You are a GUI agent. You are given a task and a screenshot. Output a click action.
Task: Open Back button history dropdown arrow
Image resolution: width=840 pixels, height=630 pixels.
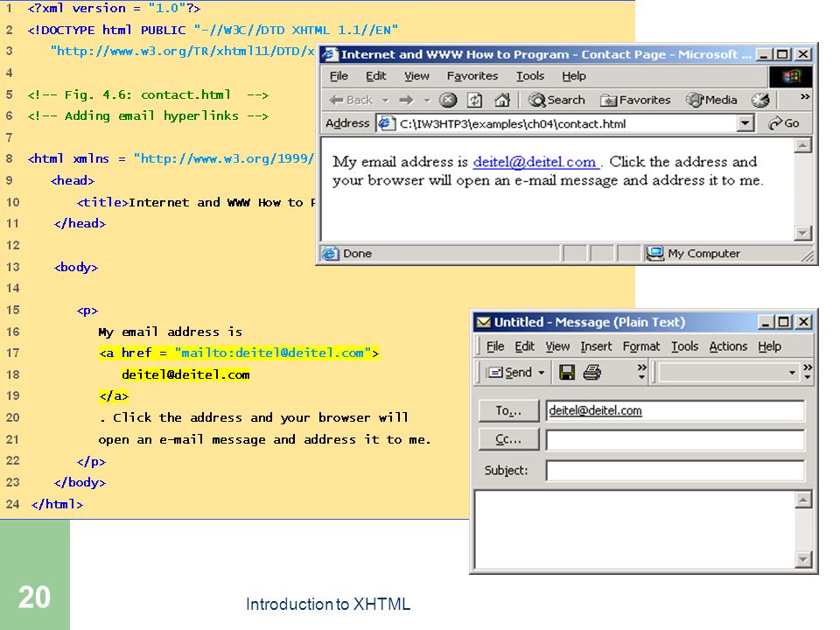(x=385, y=100)
